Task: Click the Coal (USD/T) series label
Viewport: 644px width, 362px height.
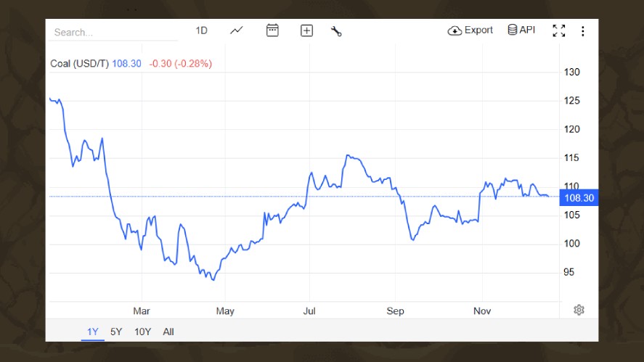Action: coord(79,64)
